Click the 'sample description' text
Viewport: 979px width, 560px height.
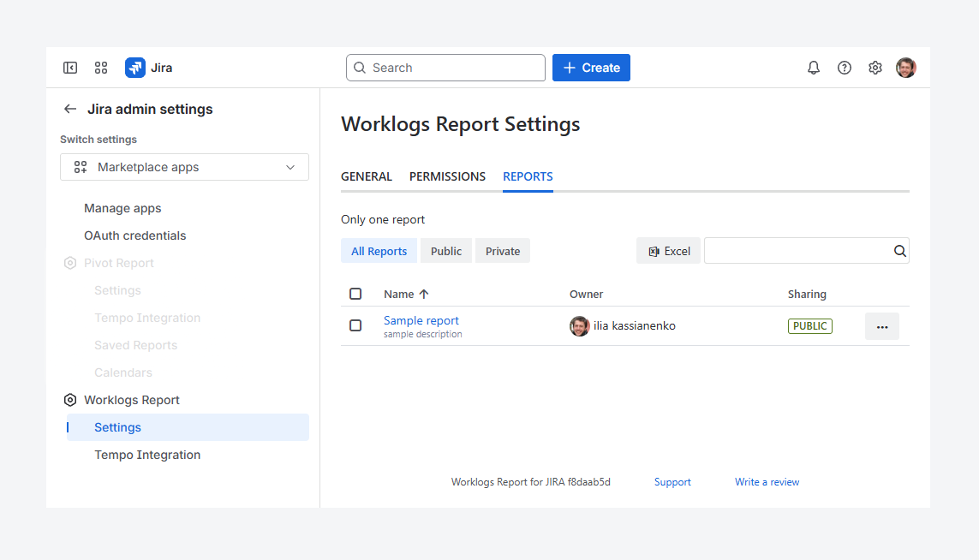(423, 335)
